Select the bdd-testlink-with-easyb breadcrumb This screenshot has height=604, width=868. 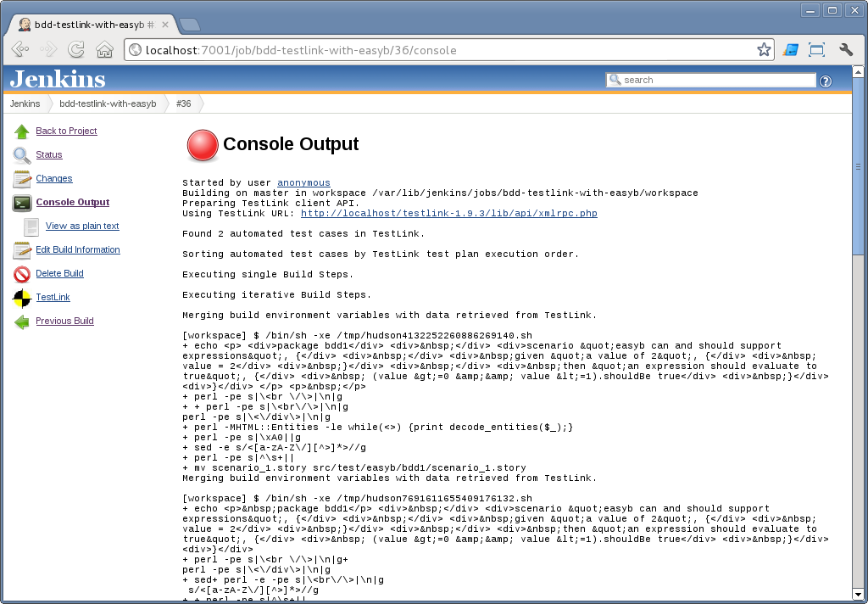(108, 103)
